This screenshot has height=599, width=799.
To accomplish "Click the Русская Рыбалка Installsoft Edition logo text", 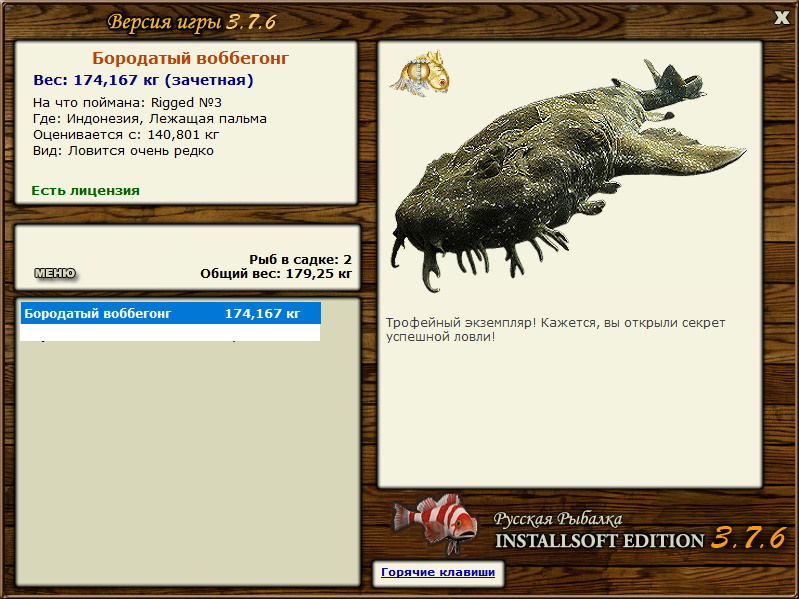I will (x=599, y=531).
